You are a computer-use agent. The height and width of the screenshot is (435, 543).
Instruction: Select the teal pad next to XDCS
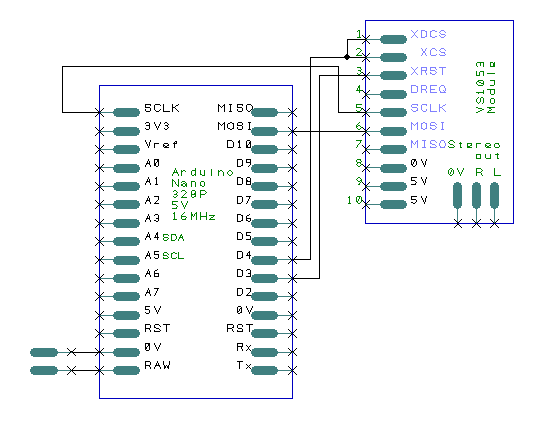393,39
